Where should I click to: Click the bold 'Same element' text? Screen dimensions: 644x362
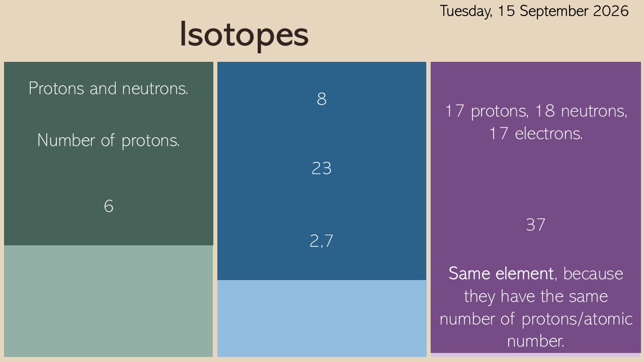501,274
